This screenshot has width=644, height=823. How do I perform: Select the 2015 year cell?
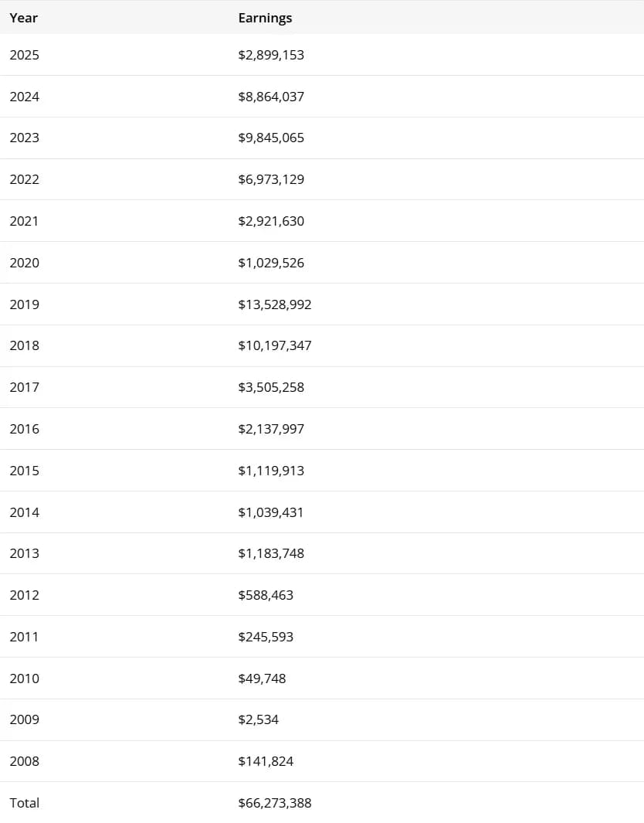point(24,471)
